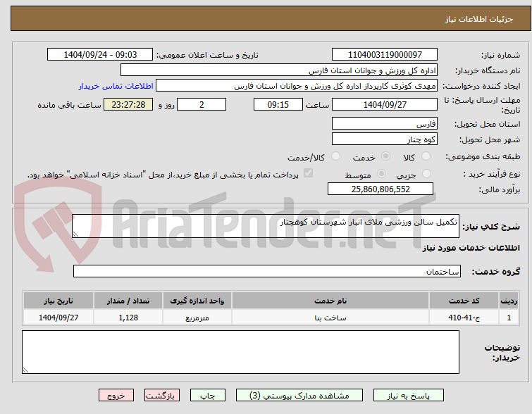The image size is (532, 414).
Task: Open اطلاعات تماس خریدار link
Action: coord(116,86)
